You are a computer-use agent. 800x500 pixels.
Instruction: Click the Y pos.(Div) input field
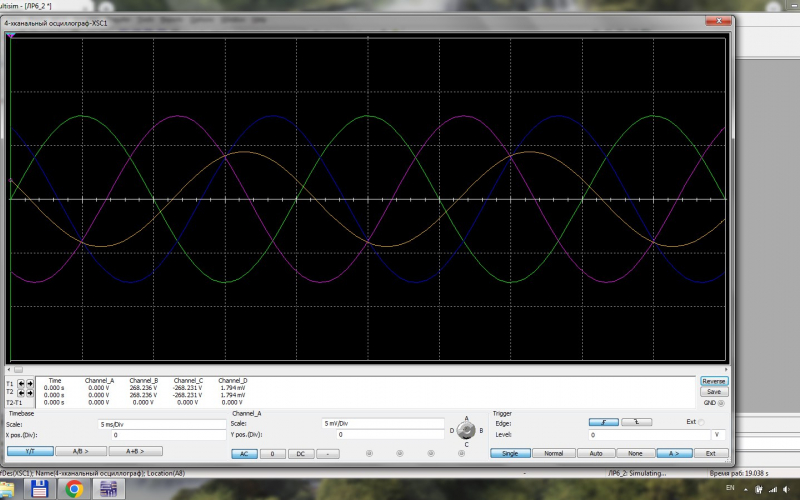390,434
